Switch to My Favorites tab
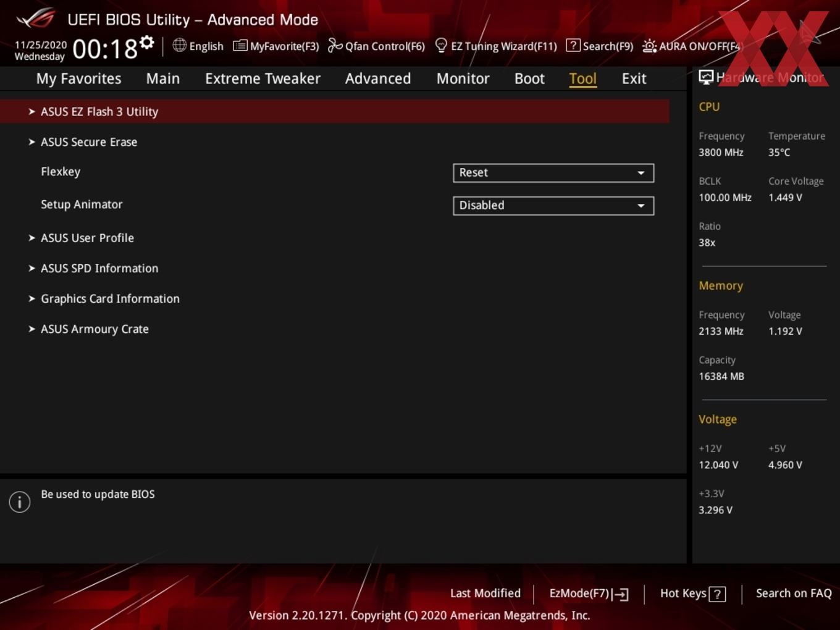Image resolution: width=840 pixels, height=630 pixels. 78,78
